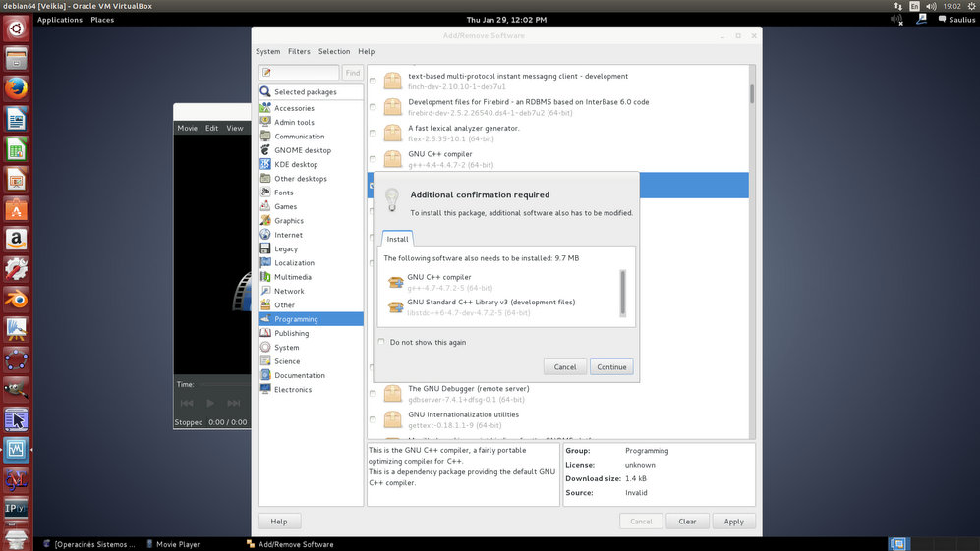Switch to the Install tab in dialog
This screenshot has height=551, width=980.
(397, 239)
